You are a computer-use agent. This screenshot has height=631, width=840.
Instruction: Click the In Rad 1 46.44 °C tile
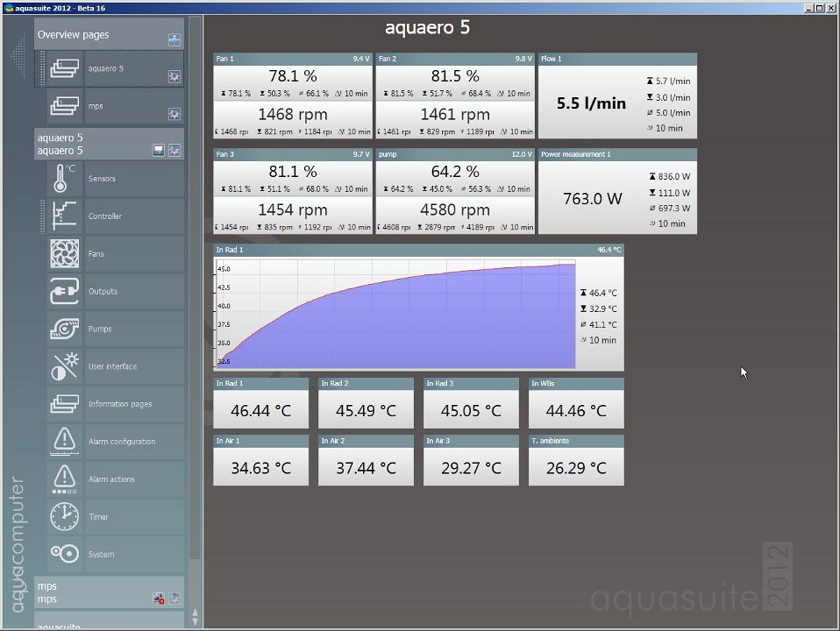(261, 403)
